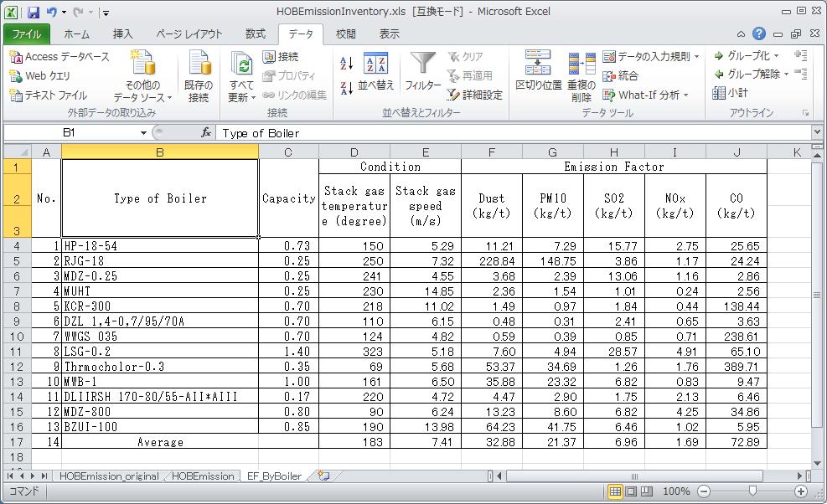This screenshot has height=504, width=827.
Task: Open advanced filter settings
Action: click(475, 95)
